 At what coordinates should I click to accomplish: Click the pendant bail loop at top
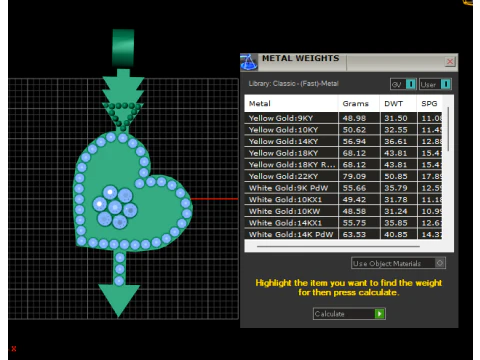[123, 48]
